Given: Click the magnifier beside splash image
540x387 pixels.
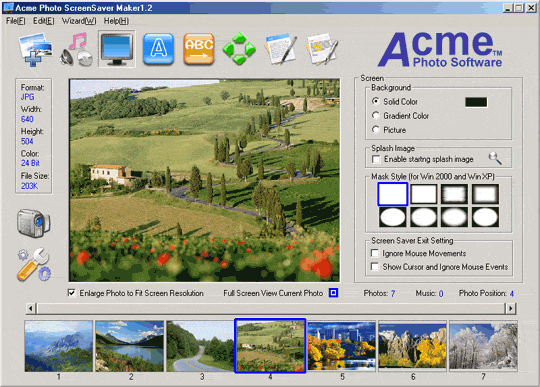Looking at the screenshot, I should pos(495,158).
